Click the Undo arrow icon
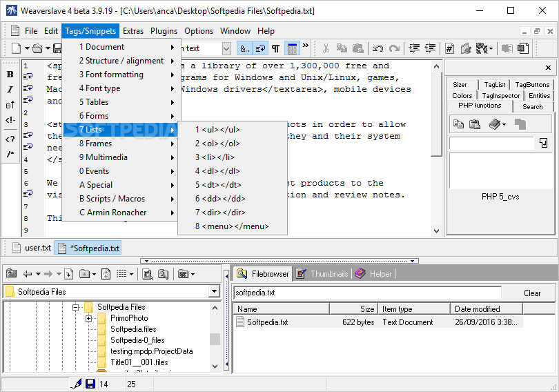Image resolution: width=559 pixels, height=392 pixels. [x=377, y=48]
